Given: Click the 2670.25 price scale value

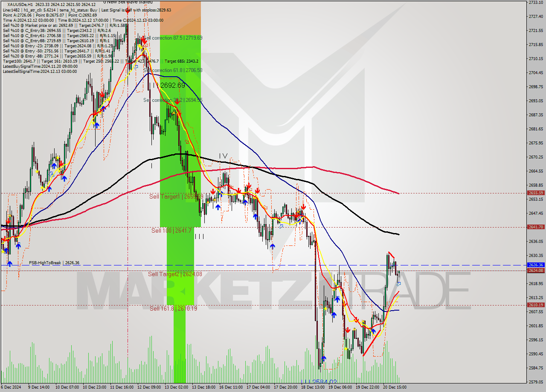Looking at the screenshot, I should click(x=536, y=157).
